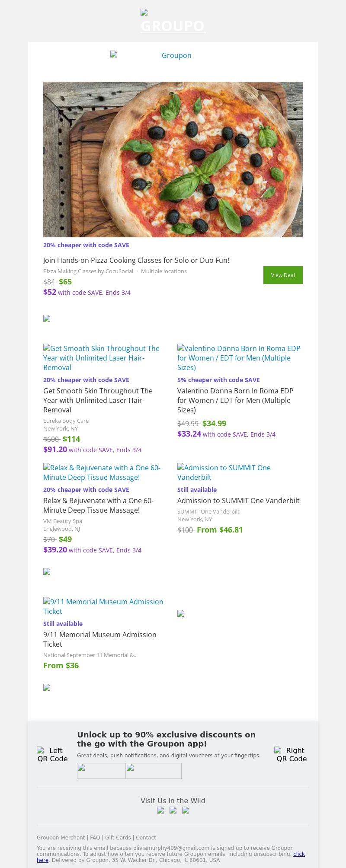
Task: Click the first app store badge
Action: click(101, 771)
